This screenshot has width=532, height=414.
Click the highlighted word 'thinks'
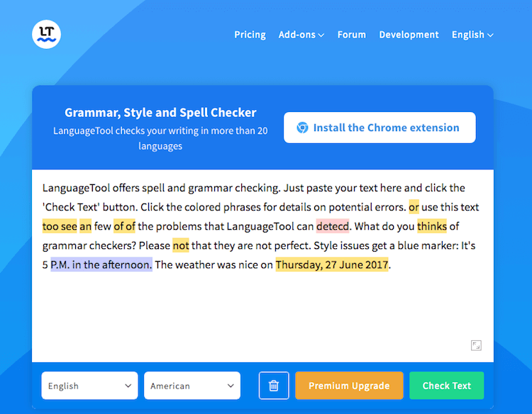pyautogui.click(x=432, y=226)
